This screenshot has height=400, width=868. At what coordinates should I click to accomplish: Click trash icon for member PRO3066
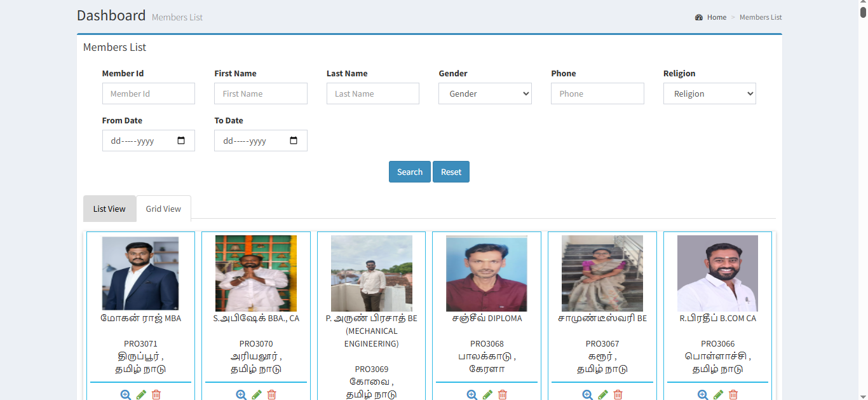[733, 394]
